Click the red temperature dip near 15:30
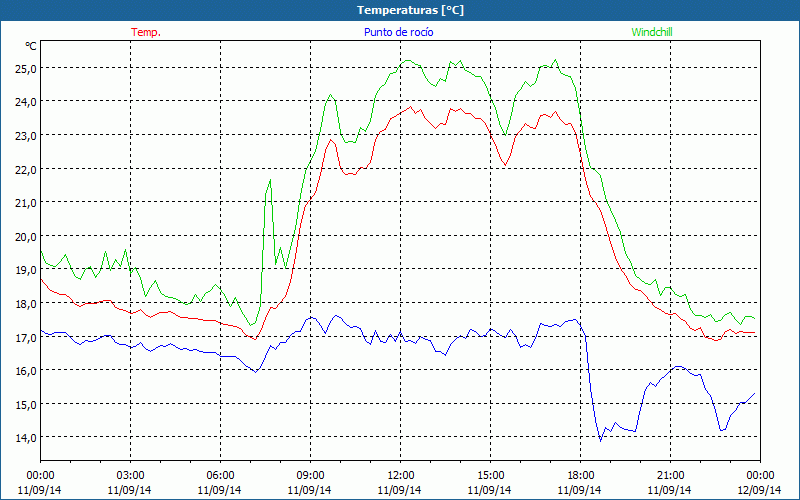The image size is (800, 500). 505,165
